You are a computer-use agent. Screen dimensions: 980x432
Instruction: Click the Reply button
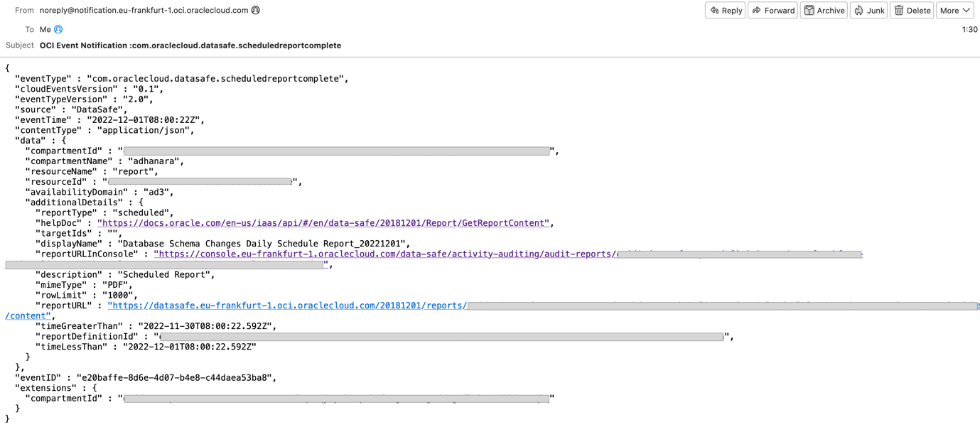pos(725,11)
